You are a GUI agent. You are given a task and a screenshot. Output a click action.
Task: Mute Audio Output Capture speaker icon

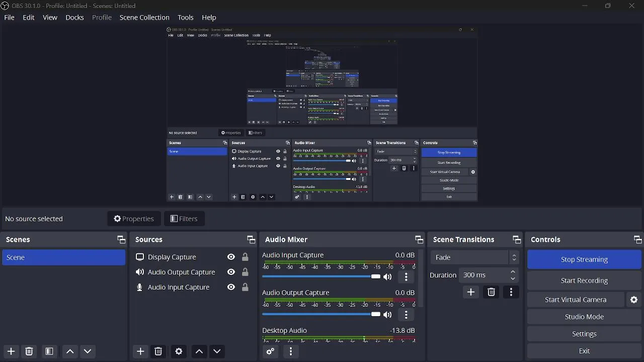(387, 315)
